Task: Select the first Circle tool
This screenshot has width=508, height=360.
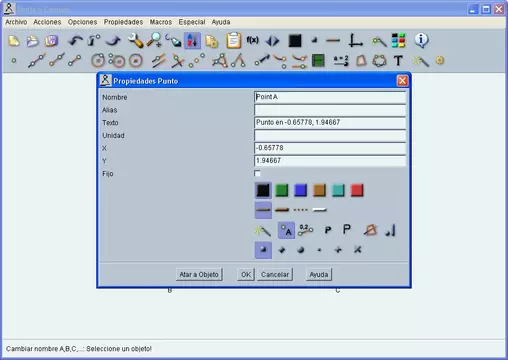Action: click(98, 61)
